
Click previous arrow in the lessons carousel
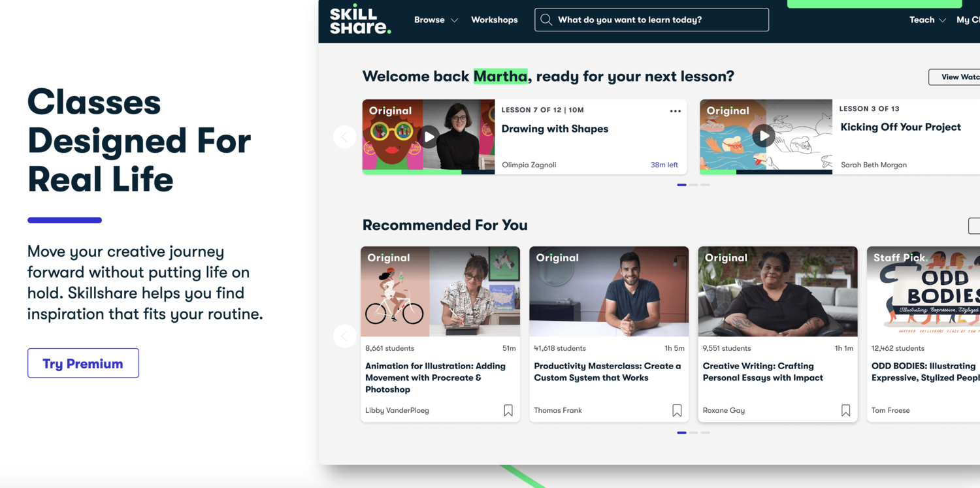coord(345,137)
